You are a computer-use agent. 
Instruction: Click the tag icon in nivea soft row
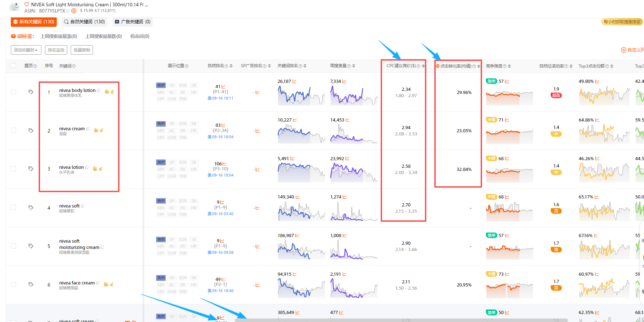point(31,207)
